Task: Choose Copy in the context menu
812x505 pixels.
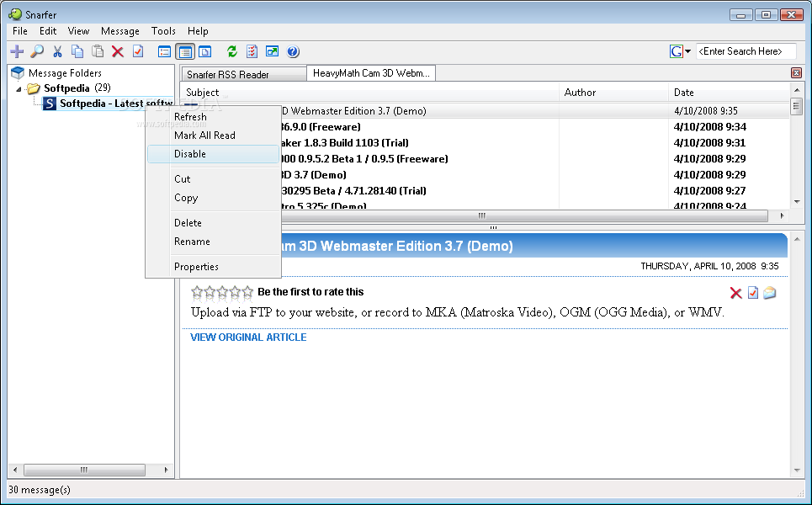Action: point(214,198)
